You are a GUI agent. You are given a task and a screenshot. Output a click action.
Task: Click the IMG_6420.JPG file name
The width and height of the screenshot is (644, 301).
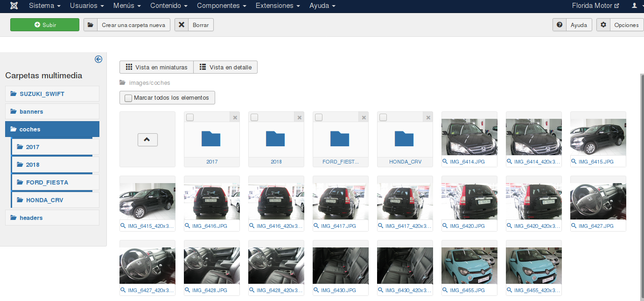tap(467, 226)
